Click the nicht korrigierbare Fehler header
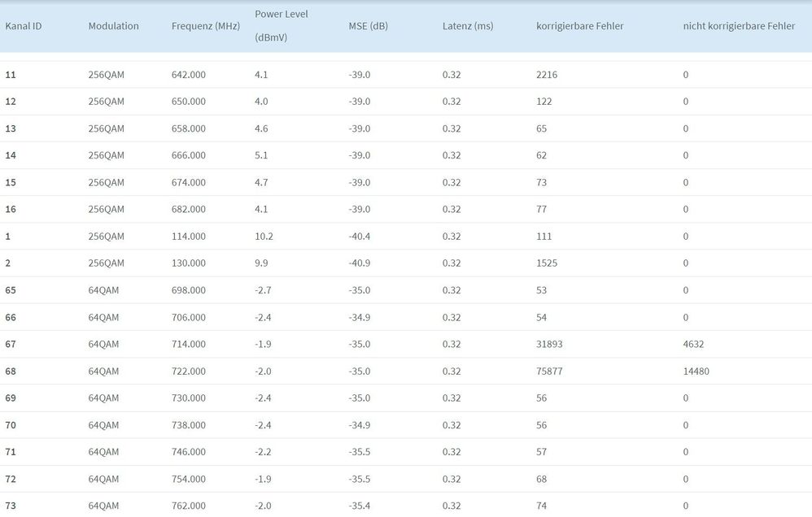The height and width of the screenshot is (517, 812). (x=739, y=26)
